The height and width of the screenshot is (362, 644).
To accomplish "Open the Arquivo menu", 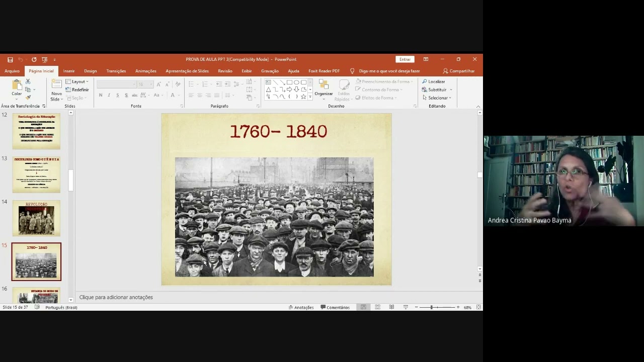I will click(x=12, y=71).
